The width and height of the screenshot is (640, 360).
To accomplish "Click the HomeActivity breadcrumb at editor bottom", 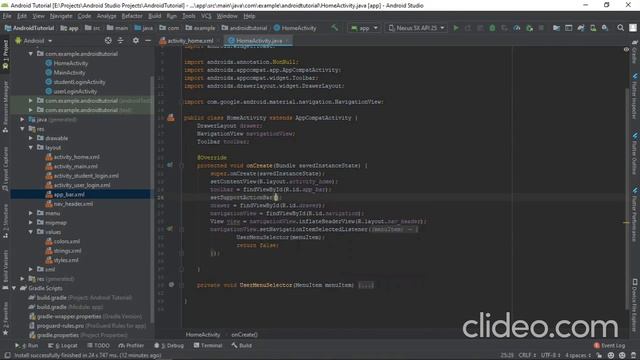I will tap(203, 335).
